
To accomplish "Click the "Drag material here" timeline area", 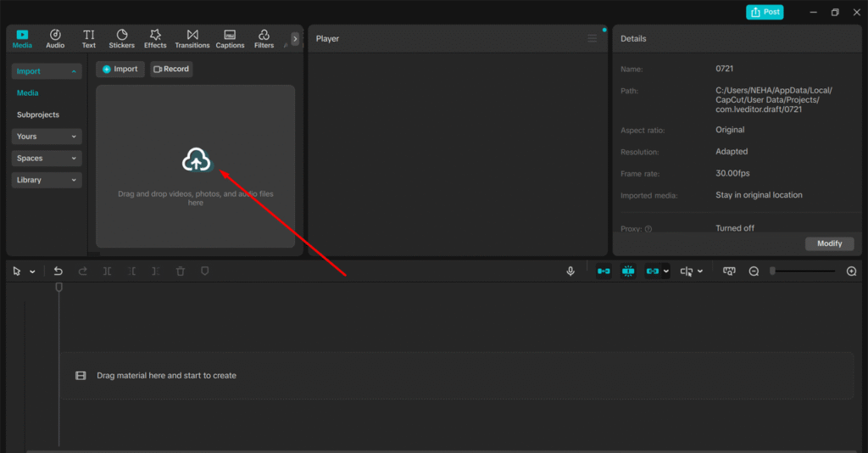I will pyautogui.click(x=457, y=376).
